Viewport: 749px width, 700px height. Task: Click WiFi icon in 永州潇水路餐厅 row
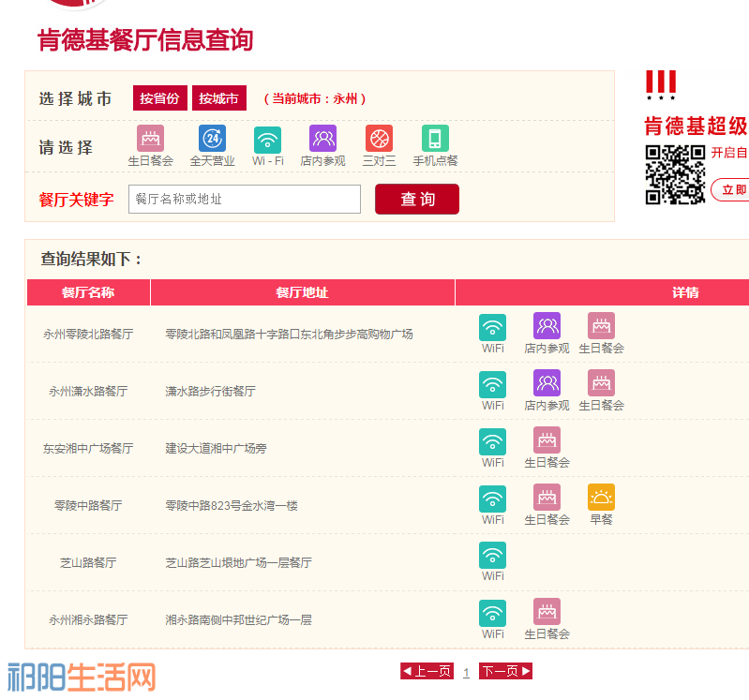pyautogui.click(x=492, y=384)
